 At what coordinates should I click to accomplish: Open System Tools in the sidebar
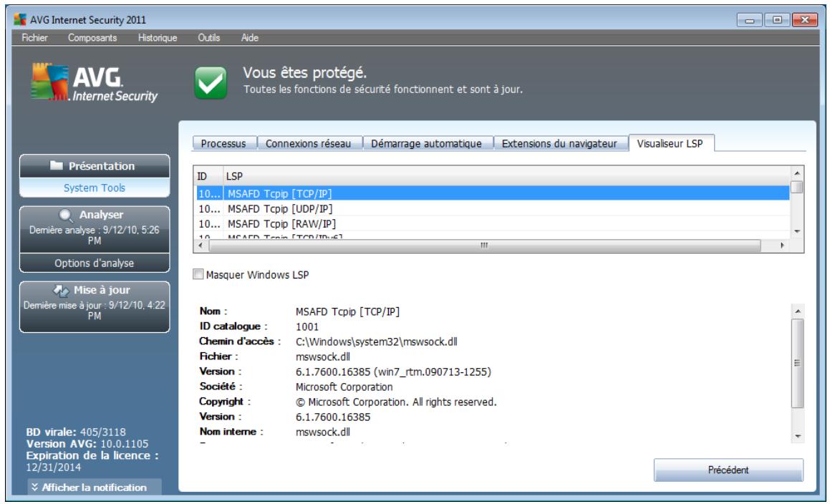click(x=95, y=188)
